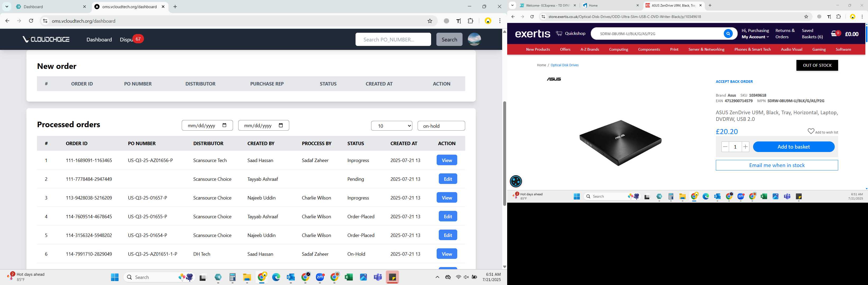Image resolution: width=868 pixels, height=285 pixels.
Task: Reload the Exertis store page
Action: click(532, 16)
